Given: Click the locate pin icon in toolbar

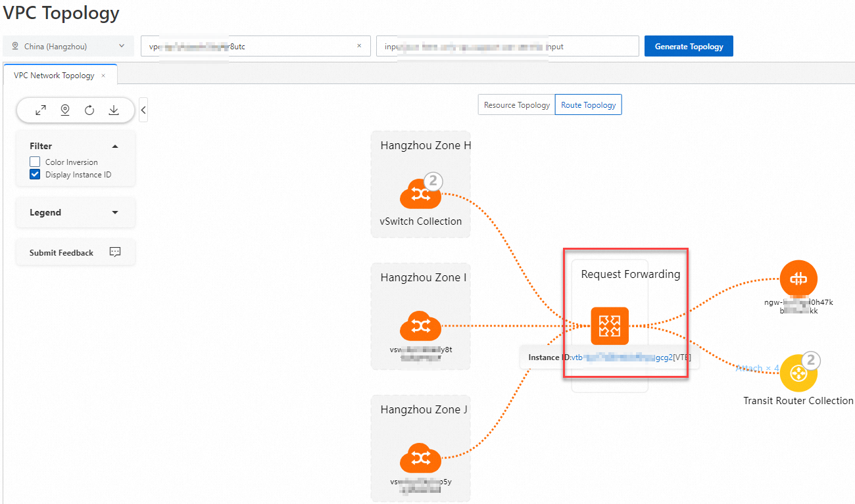Looking at the screenshot, I should point(65,110).
